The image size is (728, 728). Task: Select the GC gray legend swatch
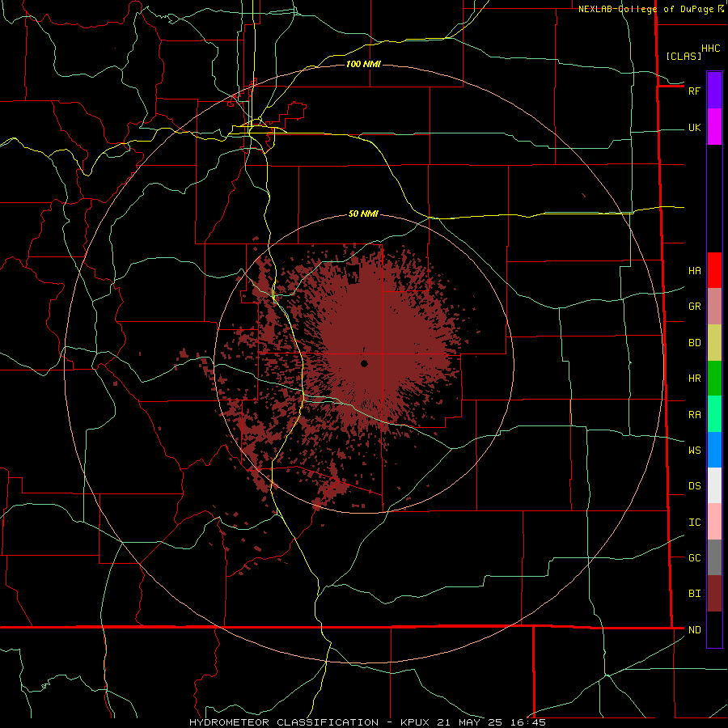(714, 557)
